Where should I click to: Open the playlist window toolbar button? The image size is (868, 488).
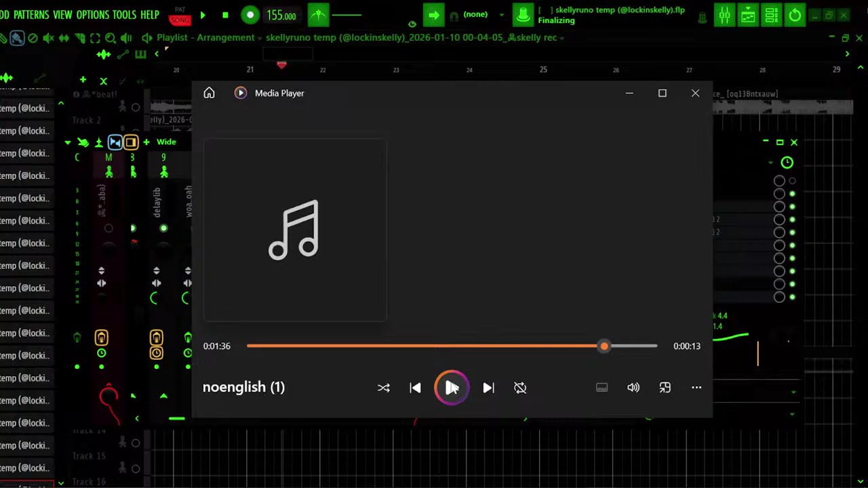[748, 15]
